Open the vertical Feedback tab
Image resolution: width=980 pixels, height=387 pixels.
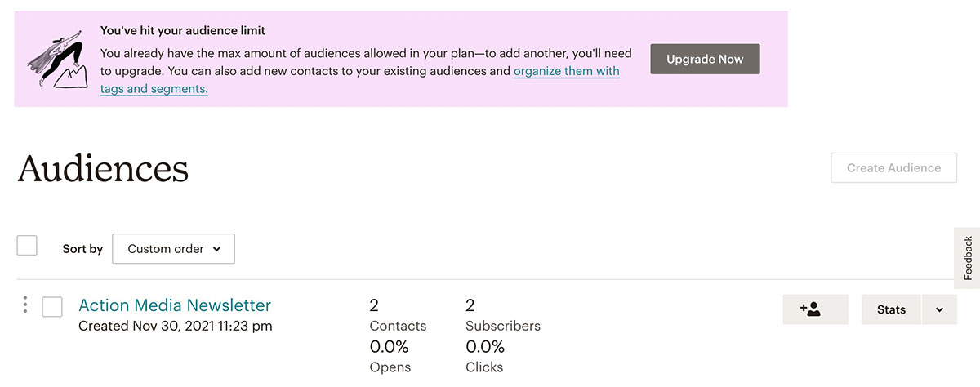[x=968, y=257]
